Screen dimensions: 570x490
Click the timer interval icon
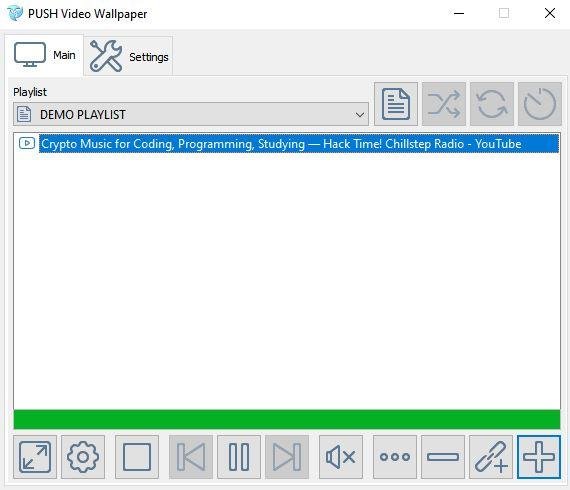(x=540, y=104)
